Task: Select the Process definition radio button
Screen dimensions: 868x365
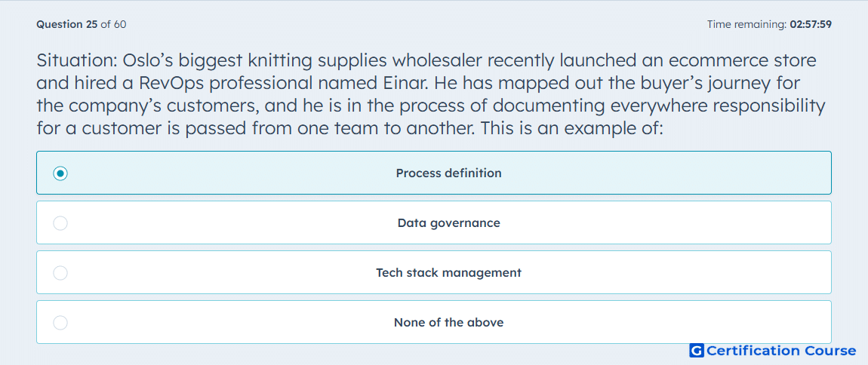Action: [60, 173]
